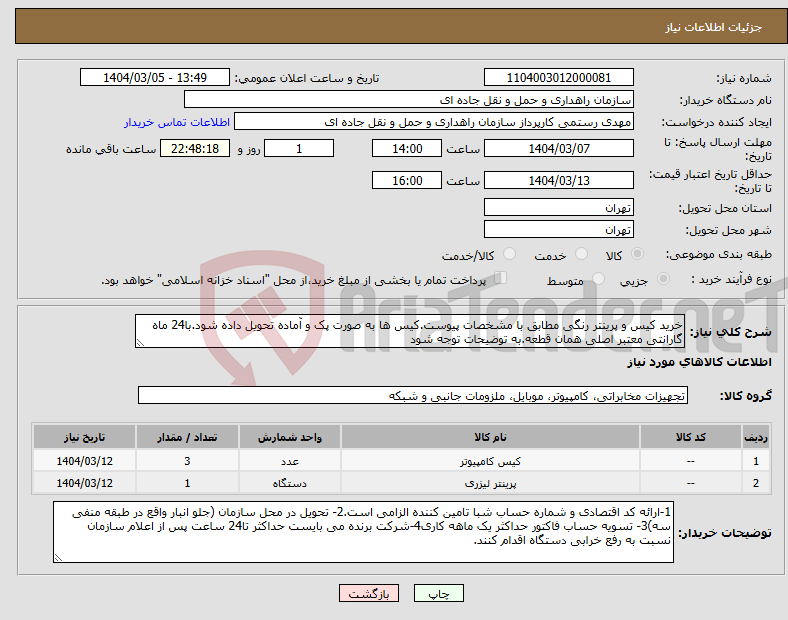
Task: Select the کالا radio button
Action: tap(637, 254)
